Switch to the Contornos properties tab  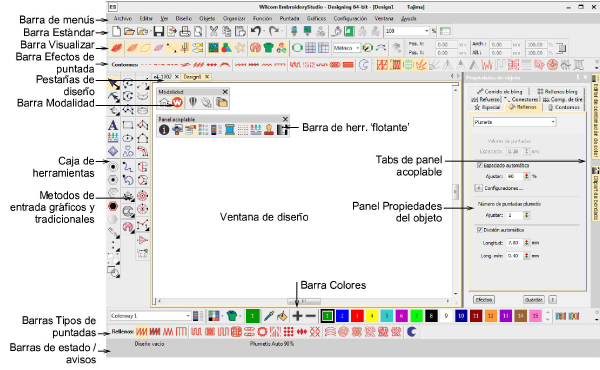tap(564, 107)
